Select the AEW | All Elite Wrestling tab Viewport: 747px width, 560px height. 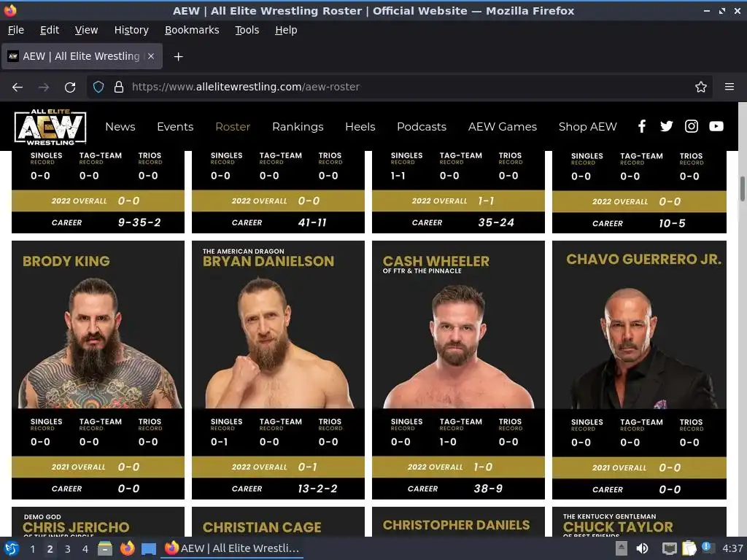click(x=82, y=56)
